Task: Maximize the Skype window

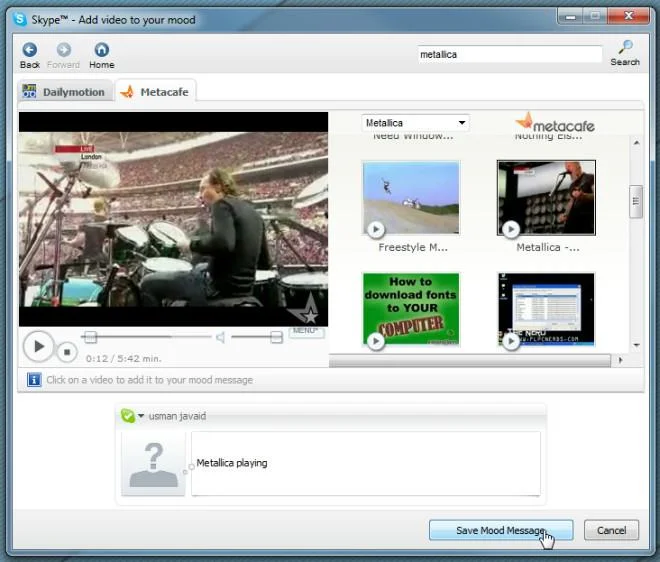Action: [x=595, y=16]
